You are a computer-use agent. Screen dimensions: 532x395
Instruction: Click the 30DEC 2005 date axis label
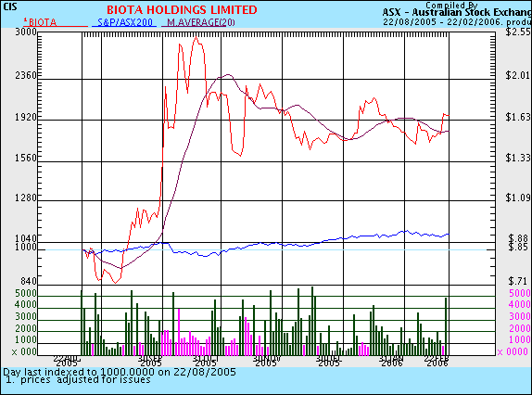[328, 361]
